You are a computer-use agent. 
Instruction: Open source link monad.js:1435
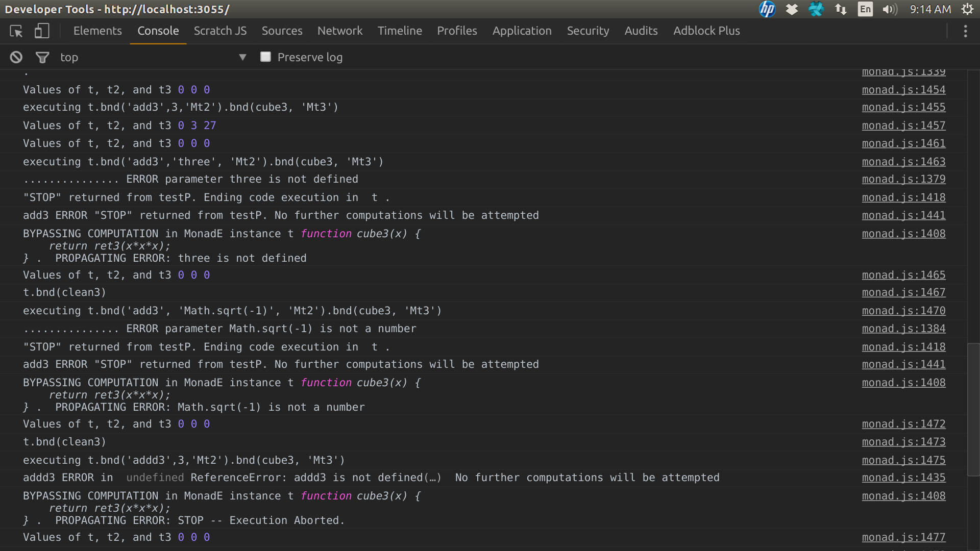tap(903, 478)
